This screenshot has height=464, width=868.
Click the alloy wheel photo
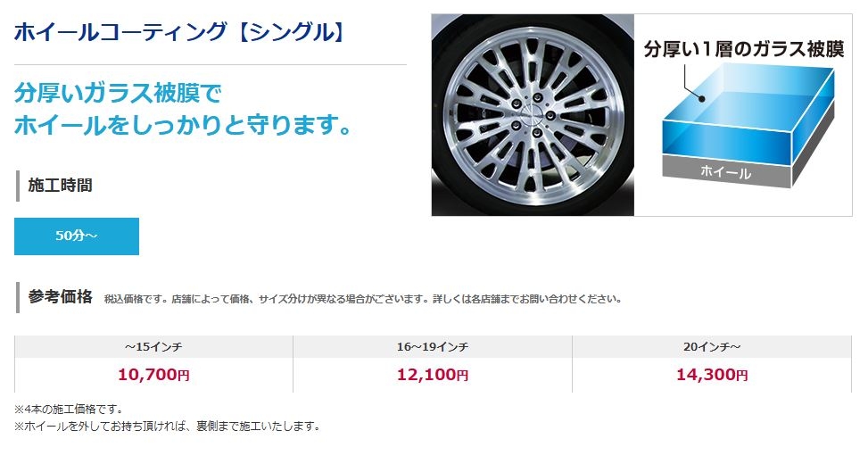(x=533, y=114)
